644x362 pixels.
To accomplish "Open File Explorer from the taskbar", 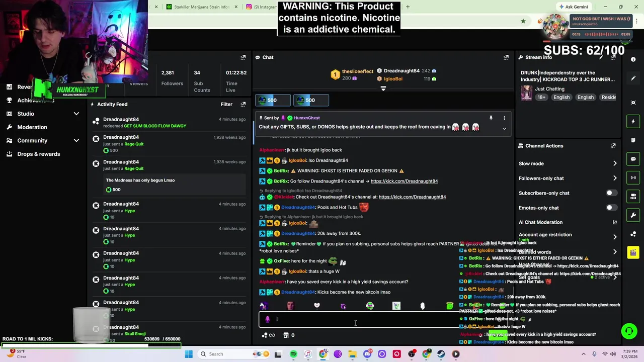I will tap(352, 354).
